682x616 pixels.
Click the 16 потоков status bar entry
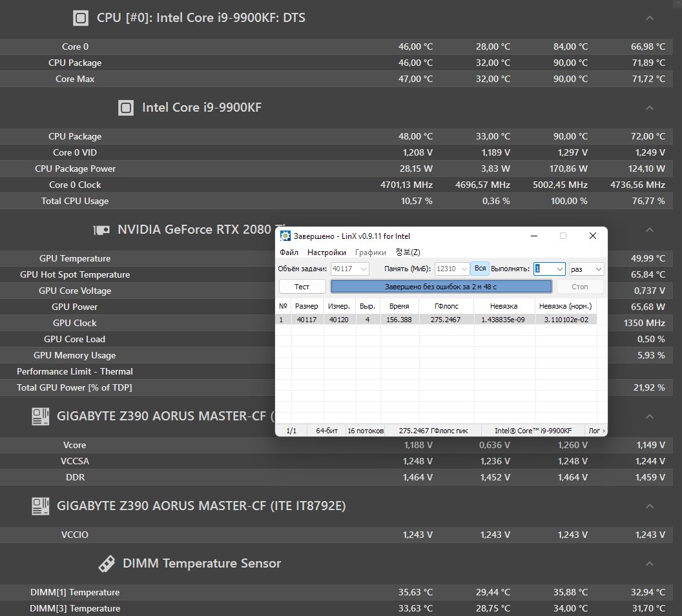366,431
